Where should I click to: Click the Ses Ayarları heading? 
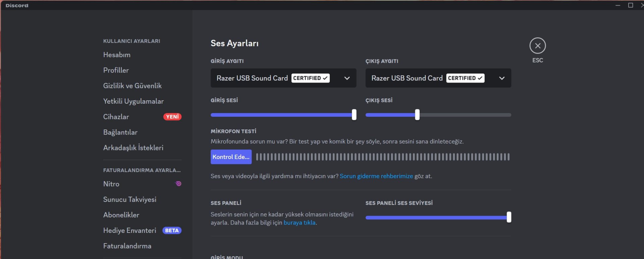click(234, 43)
